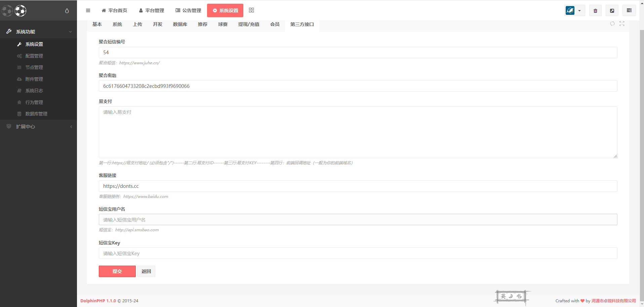Click the red 提交 button
The height and width of the screenshot is (307, 644).
tap(117, 271)
